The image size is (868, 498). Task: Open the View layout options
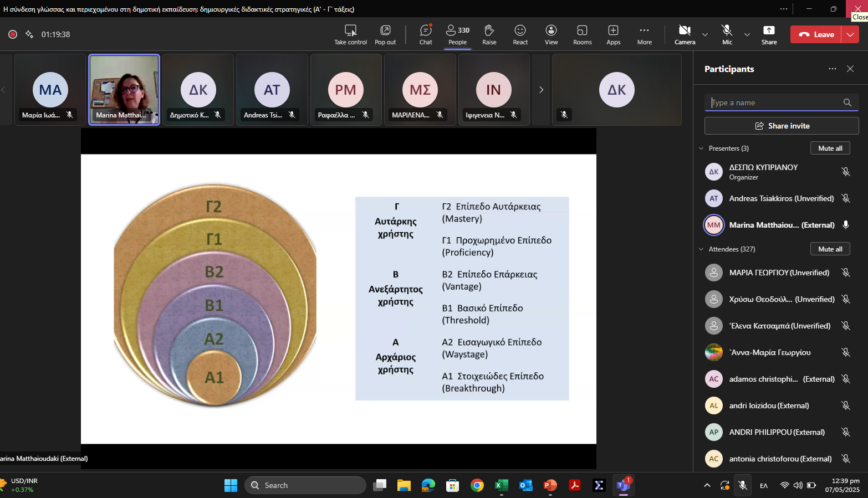[551, 34]
